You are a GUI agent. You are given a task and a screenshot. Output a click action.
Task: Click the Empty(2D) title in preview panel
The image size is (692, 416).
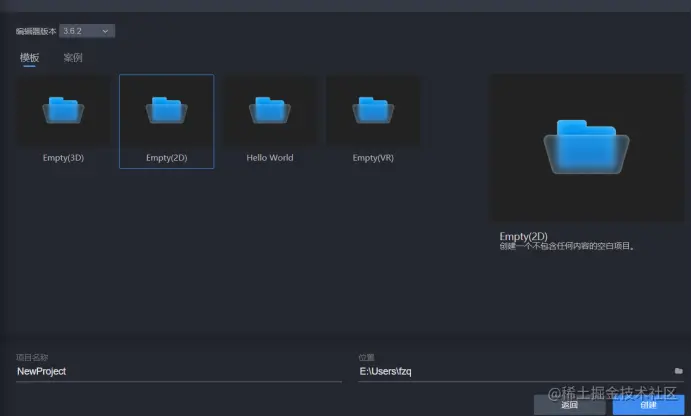tap(523, 236)
